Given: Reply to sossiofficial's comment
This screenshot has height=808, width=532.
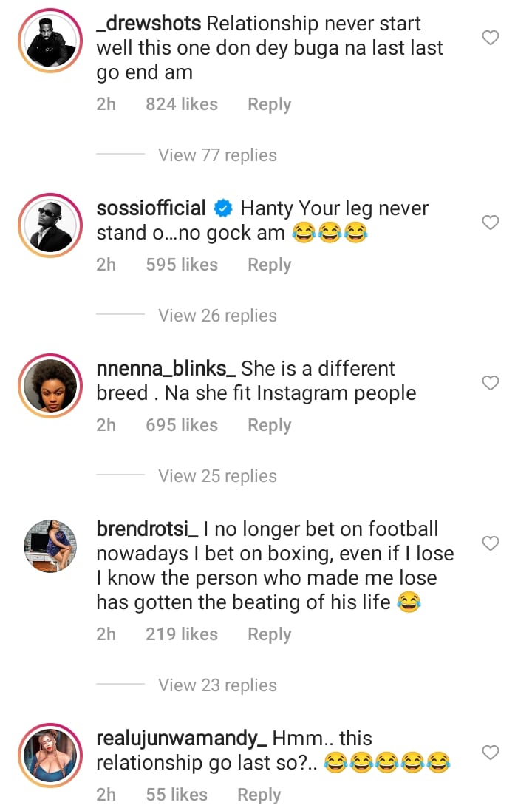Looking at the screenshot, I should click(x=269, y=265).
